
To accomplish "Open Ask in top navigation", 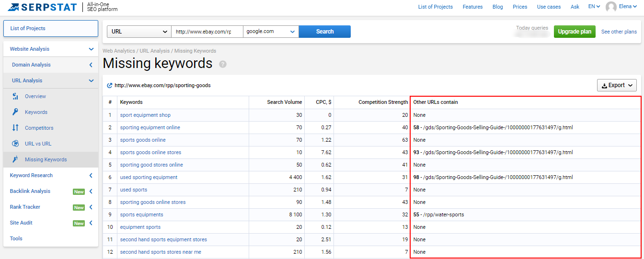I will (x=575, y=7).
